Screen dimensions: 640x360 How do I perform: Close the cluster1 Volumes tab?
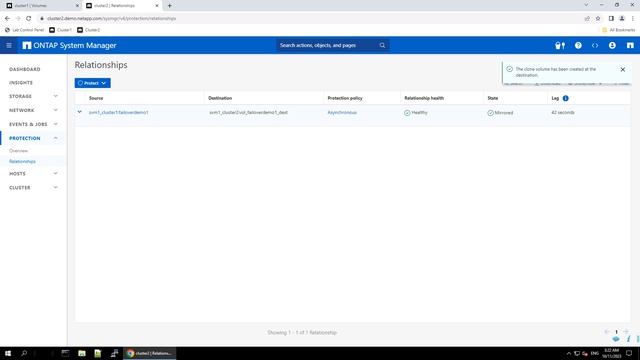coord(78,6)
